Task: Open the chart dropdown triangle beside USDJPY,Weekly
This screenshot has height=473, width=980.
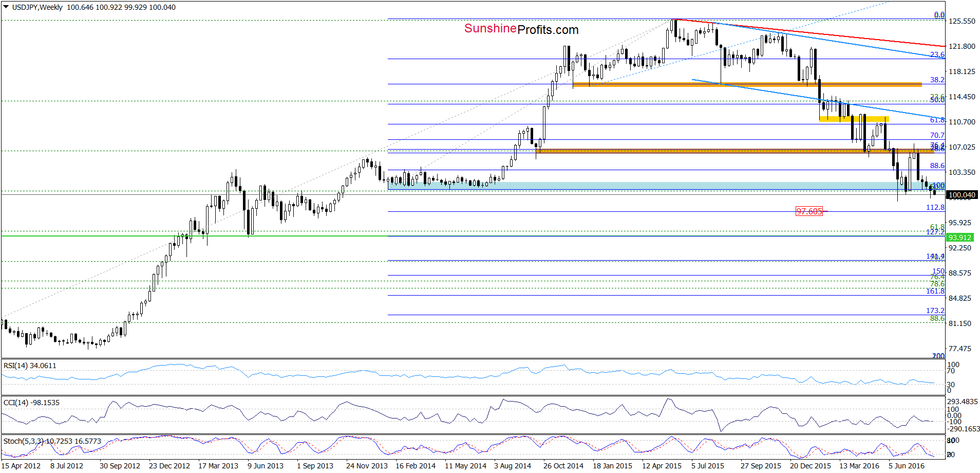Action: (6, 7)
